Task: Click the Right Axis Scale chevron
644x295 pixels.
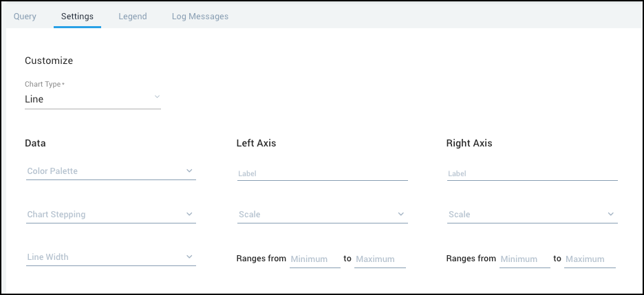Action: pyautogui.click(x=610, y=215)
